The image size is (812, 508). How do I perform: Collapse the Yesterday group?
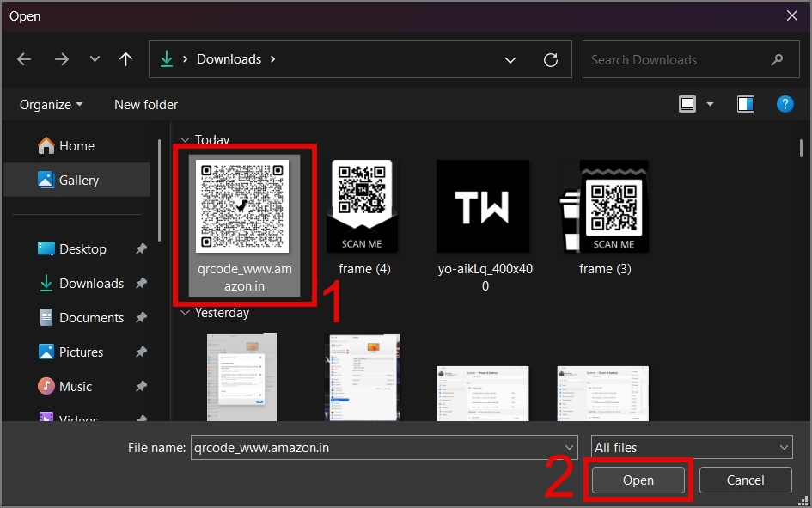click(x=184, y=313)
